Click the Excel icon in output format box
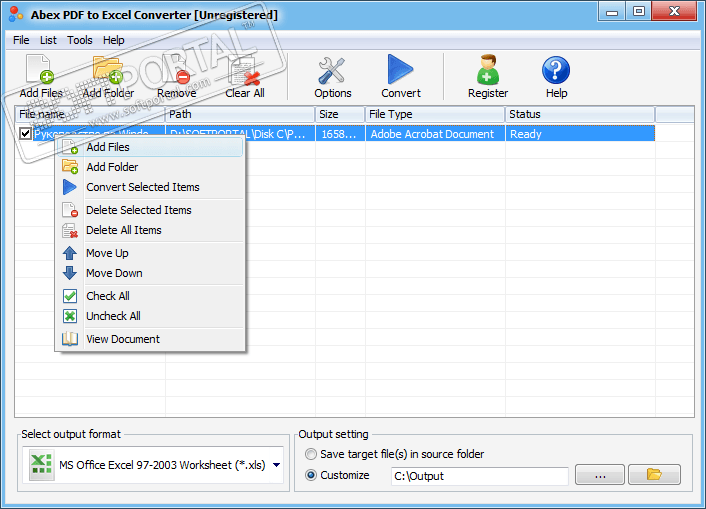 click(41, 465)
